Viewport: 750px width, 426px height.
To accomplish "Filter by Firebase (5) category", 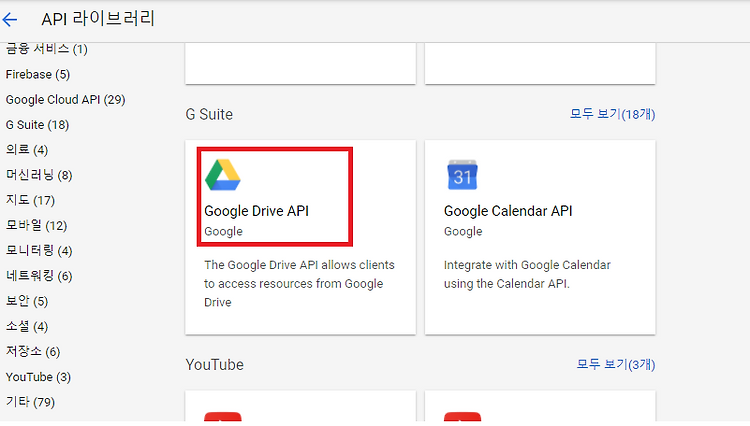I will tap(38, 75).
